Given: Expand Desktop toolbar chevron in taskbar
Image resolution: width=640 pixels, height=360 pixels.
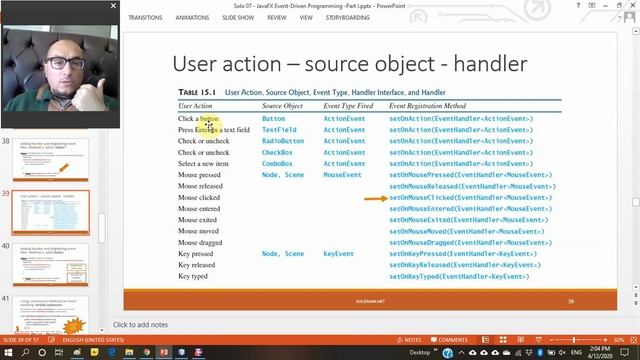Looking at the screenshot, I should click(x=436, y=350).
